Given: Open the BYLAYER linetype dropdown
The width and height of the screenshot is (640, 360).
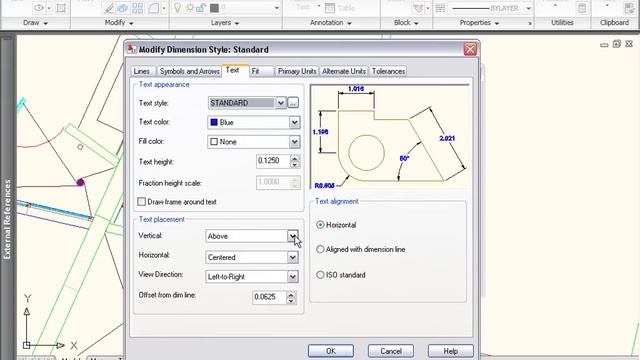Looking at the screenshot, I should [529, 8].
